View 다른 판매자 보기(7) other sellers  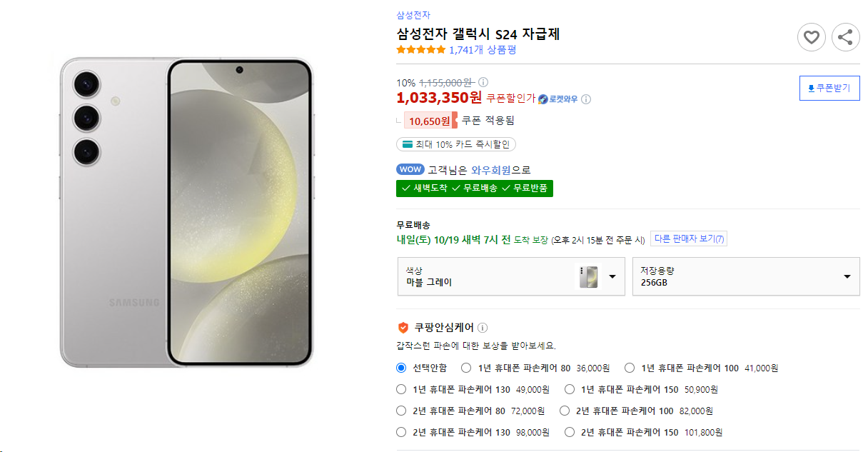(688, 239)
